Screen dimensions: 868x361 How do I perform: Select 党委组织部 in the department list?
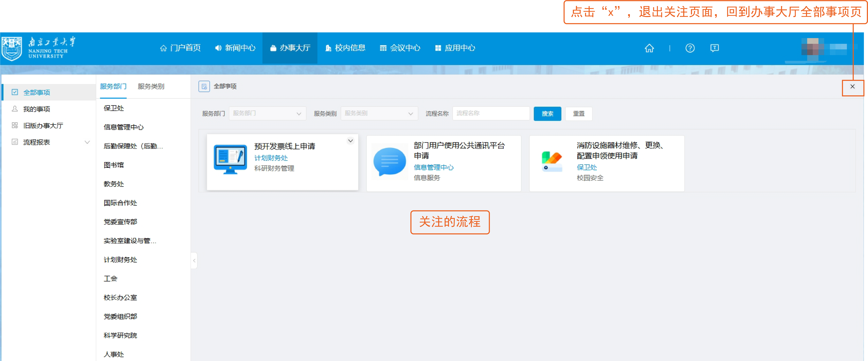120,317
